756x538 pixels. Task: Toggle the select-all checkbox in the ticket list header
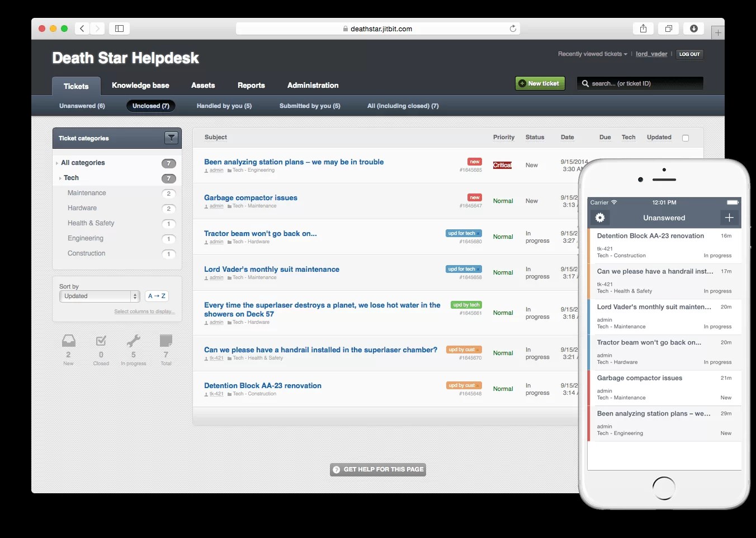686,137
